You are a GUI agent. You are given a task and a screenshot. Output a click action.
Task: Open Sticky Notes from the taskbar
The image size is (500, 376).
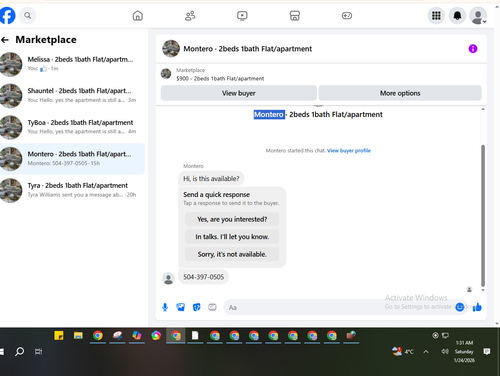(59, 336)
